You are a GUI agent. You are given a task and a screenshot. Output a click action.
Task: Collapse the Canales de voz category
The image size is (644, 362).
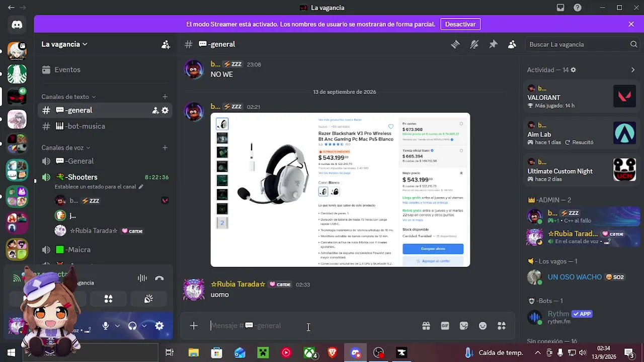[66, 148]
